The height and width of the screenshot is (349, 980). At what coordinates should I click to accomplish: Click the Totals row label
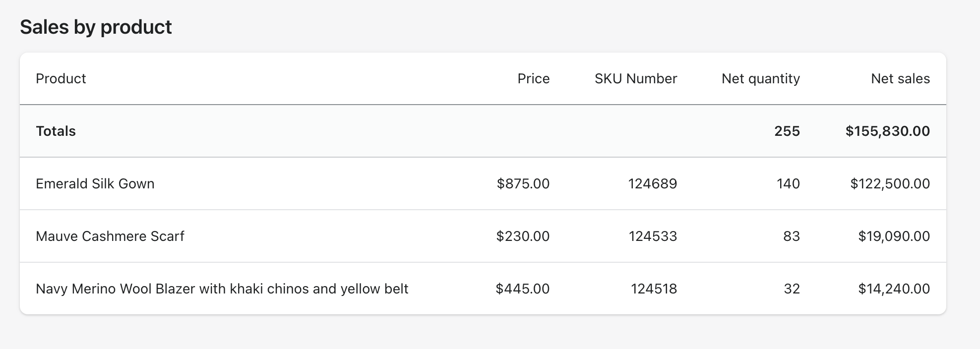tap(56, 131)
